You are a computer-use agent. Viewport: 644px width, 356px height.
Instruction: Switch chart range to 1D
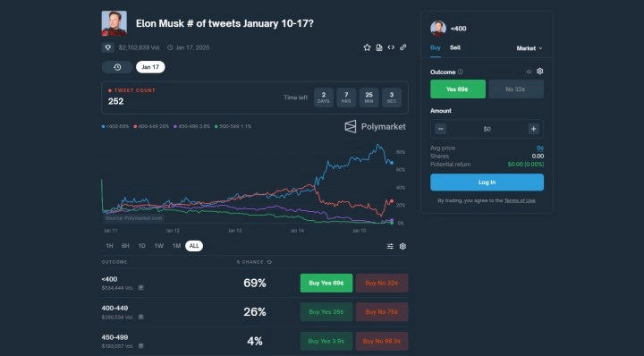(x=141, y=246)
